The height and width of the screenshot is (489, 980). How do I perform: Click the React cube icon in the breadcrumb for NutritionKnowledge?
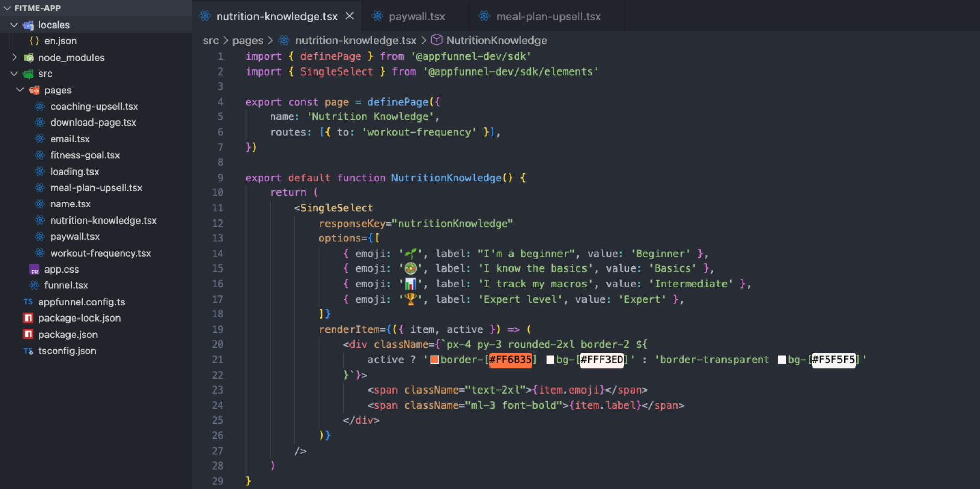tap(437, 40)
